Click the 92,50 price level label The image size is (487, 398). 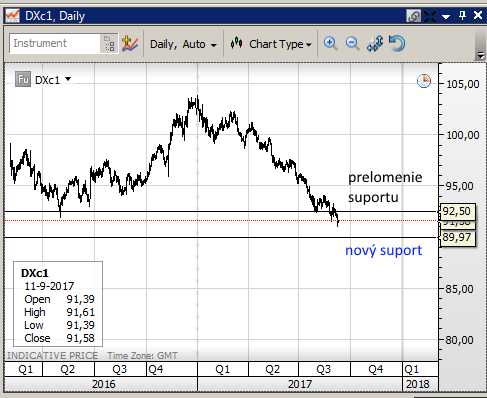[x=457, y=211]
